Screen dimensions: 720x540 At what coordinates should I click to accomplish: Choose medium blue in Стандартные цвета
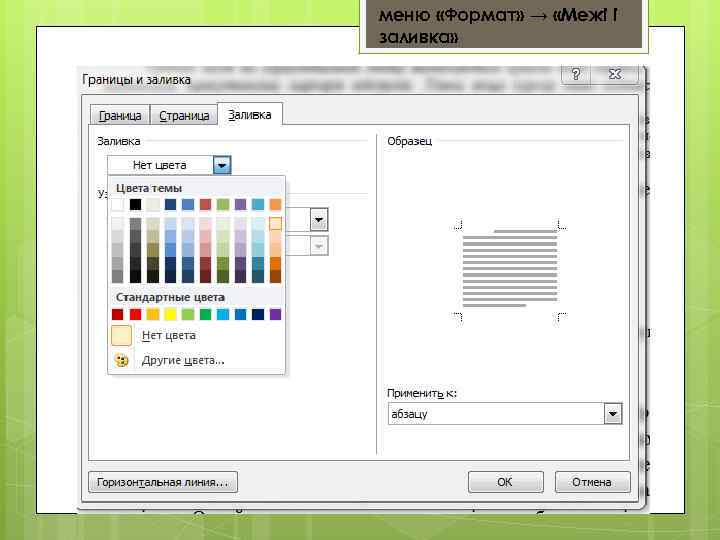pyautogui.click(x=240, y=315)
